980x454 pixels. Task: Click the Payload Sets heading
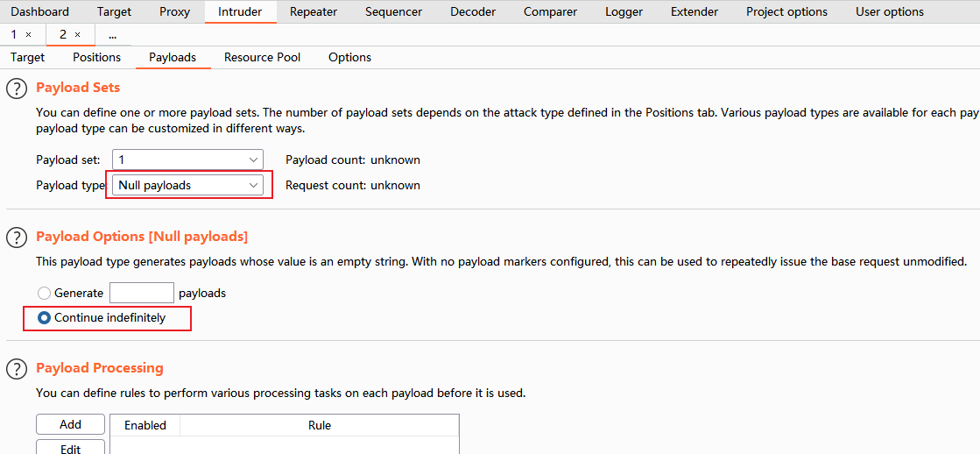click(78, 88)
